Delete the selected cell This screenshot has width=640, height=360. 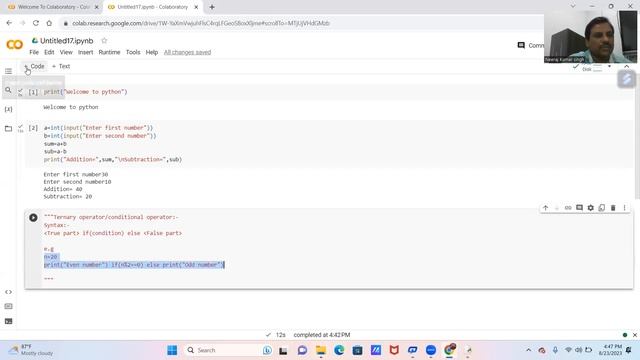coord(613,208)
